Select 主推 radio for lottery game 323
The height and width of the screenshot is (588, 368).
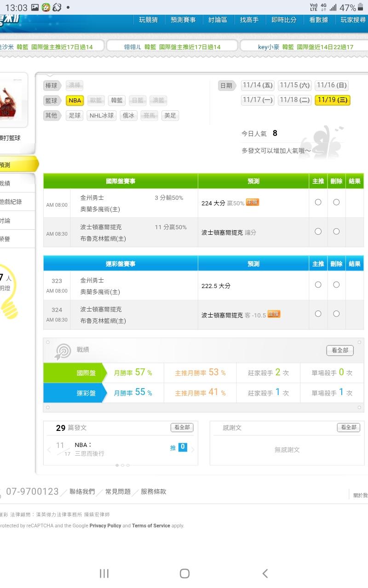click(x=318, y=285)
